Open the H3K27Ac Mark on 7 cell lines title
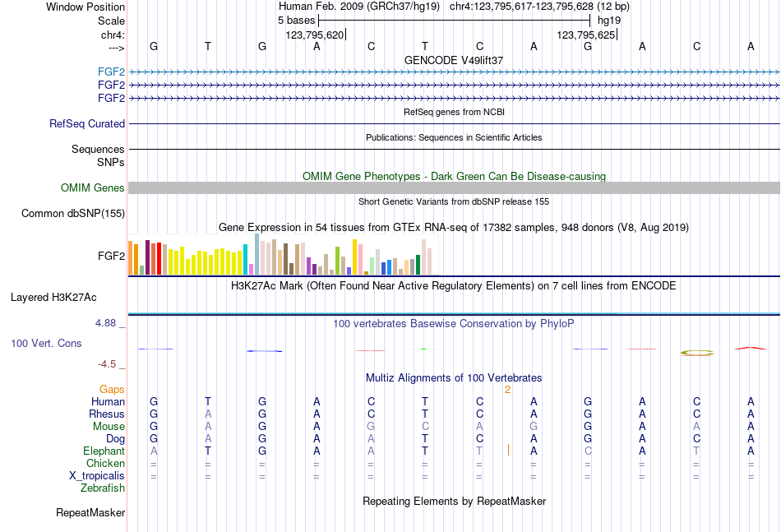 (x=454, y=286)
